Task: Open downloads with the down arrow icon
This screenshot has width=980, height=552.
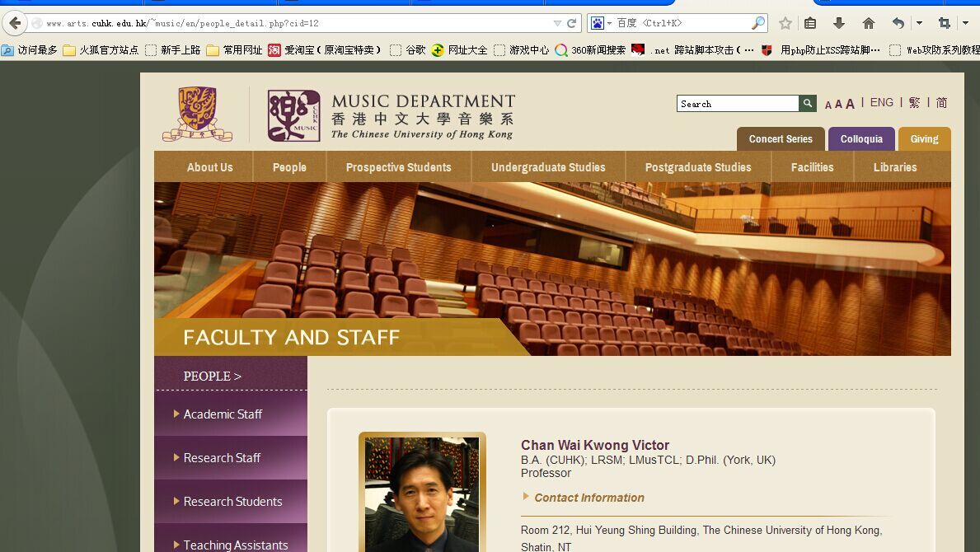Action: (x=839, y=23)
